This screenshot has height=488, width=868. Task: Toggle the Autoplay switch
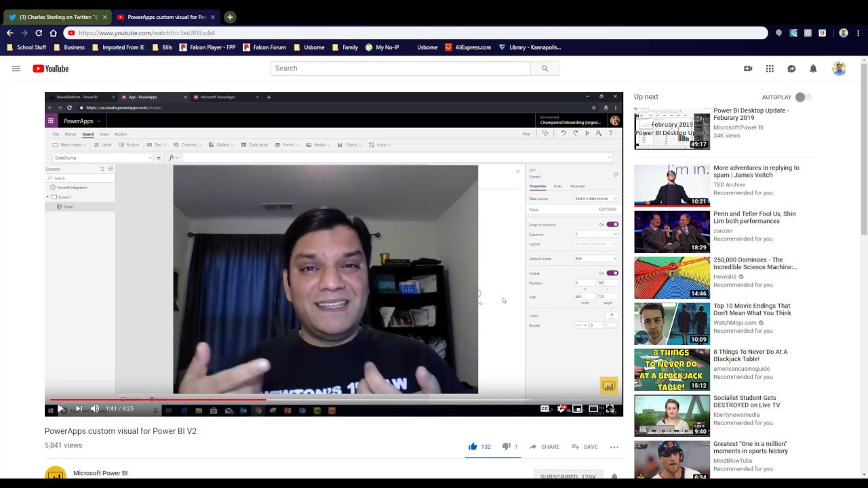[803, 97]
